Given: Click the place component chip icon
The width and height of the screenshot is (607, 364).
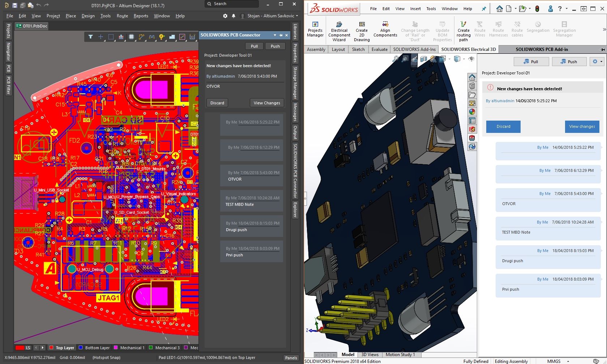Looking at the screenshot, I should tap(131, 36).
